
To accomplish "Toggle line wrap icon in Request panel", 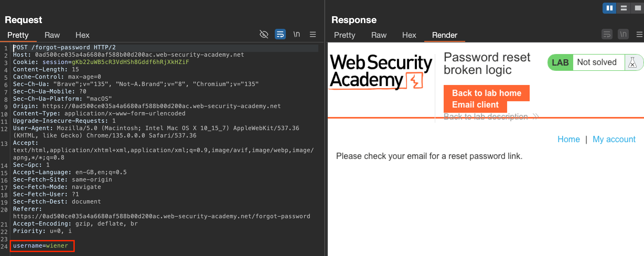I will 280,34.
